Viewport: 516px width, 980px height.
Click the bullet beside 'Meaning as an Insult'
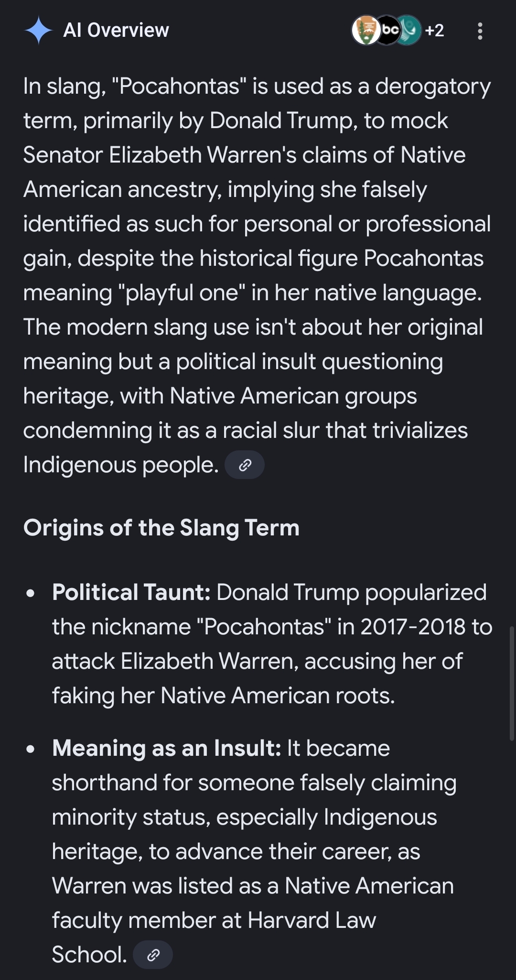[31, 749]
